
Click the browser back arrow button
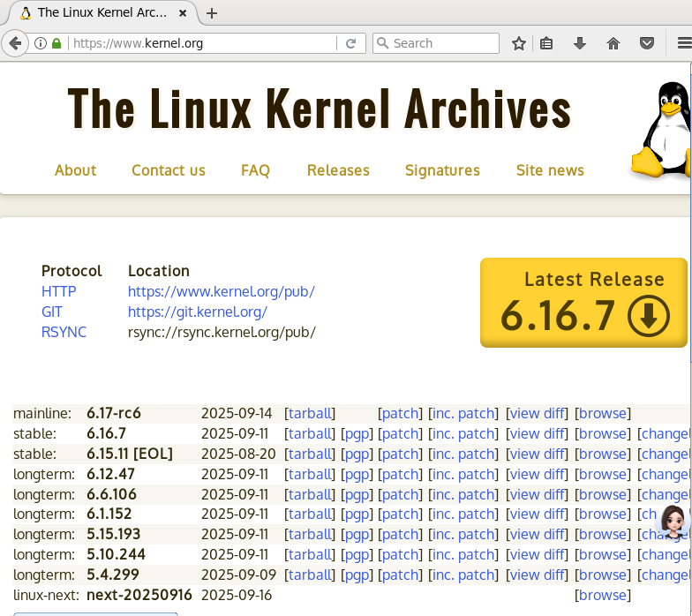pos(16,43)
